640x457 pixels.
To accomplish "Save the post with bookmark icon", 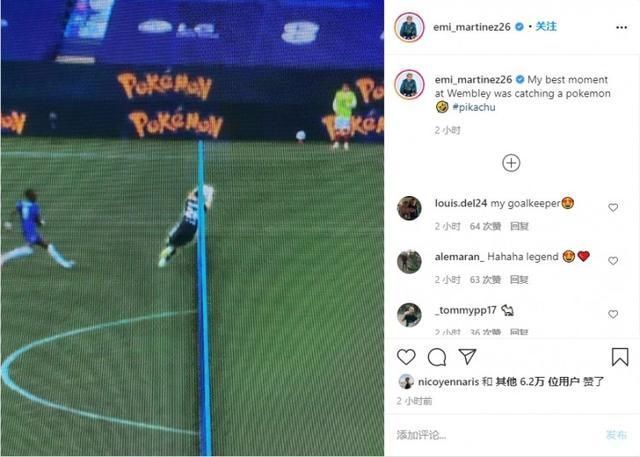I will pyautogui.click(x=620, y=357).
